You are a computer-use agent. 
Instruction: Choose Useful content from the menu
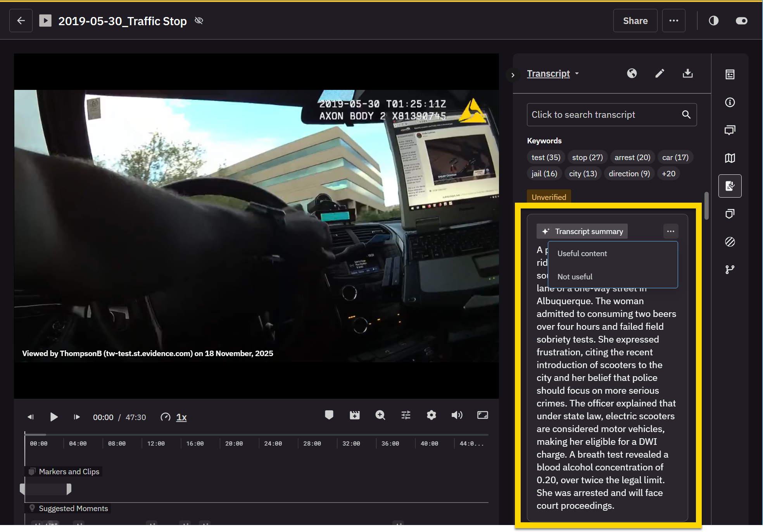(x=582, y=253)
